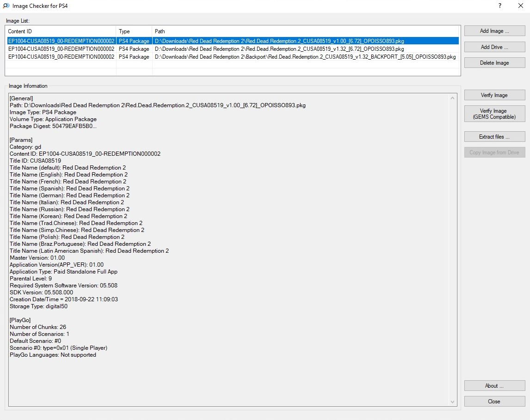
Task: Click the Application Version(APP_VER) line
Action: [57, 265]
